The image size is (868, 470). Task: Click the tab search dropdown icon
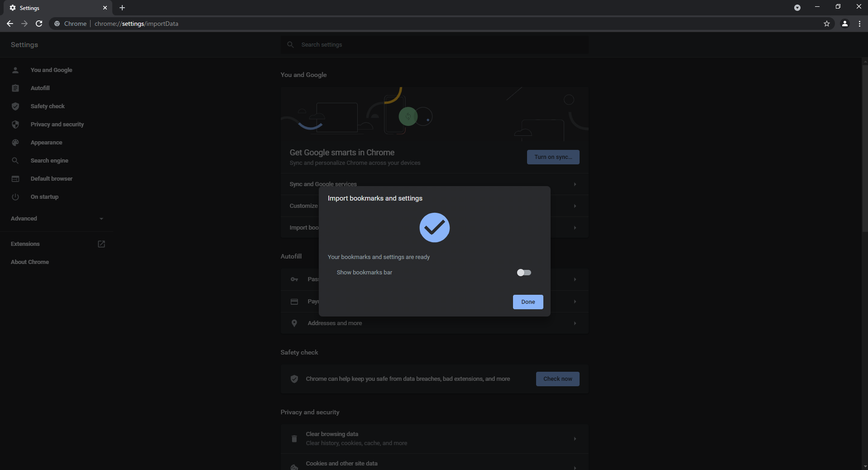tap(797, 8)
